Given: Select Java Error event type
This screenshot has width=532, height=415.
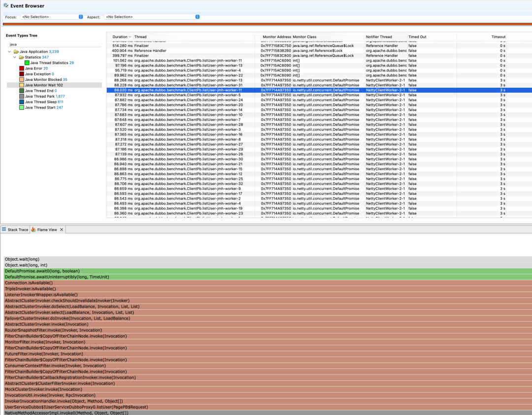Looking at the screenshot, I should pos(36,68).
